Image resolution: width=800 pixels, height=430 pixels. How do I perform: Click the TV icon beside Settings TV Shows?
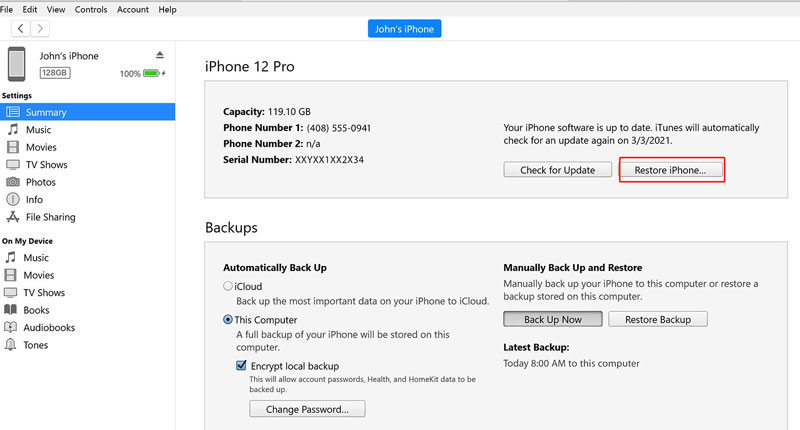(13, 164)
